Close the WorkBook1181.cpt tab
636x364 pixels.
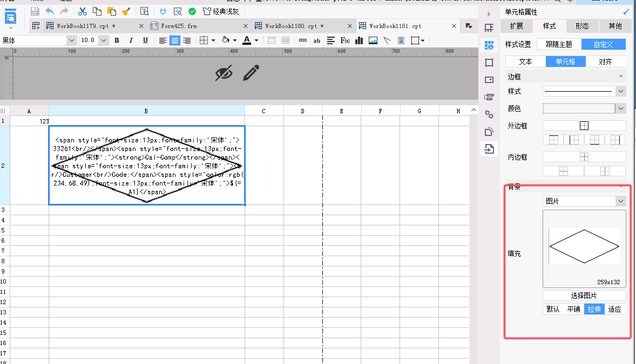[x=454, y=26]
